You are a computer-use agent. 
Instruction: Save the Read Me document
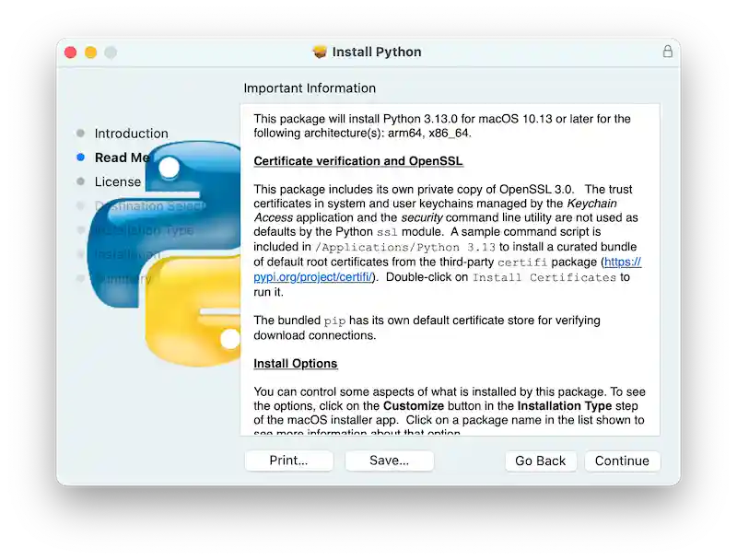coord(389,461)
